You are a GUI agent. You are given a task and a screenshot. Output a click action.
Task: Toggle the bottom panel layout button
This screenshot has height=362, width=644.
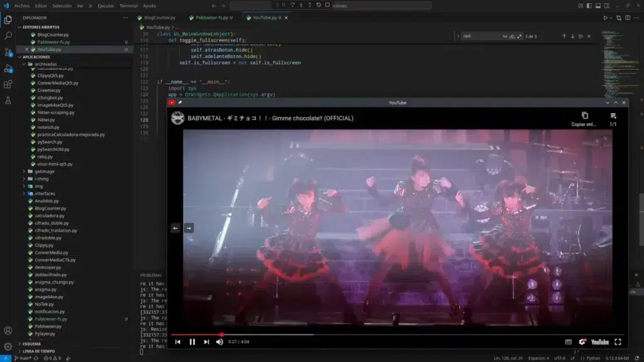pos(598,6)
